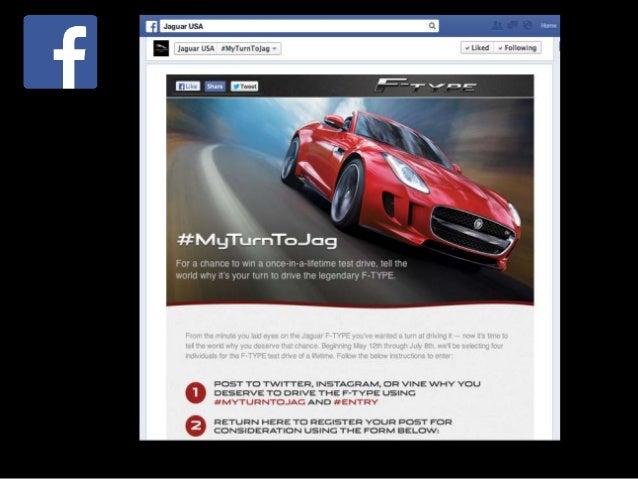Screen dimensions: 638x479
Task: Click the Share button on the banner
Action: coord(215,86)
